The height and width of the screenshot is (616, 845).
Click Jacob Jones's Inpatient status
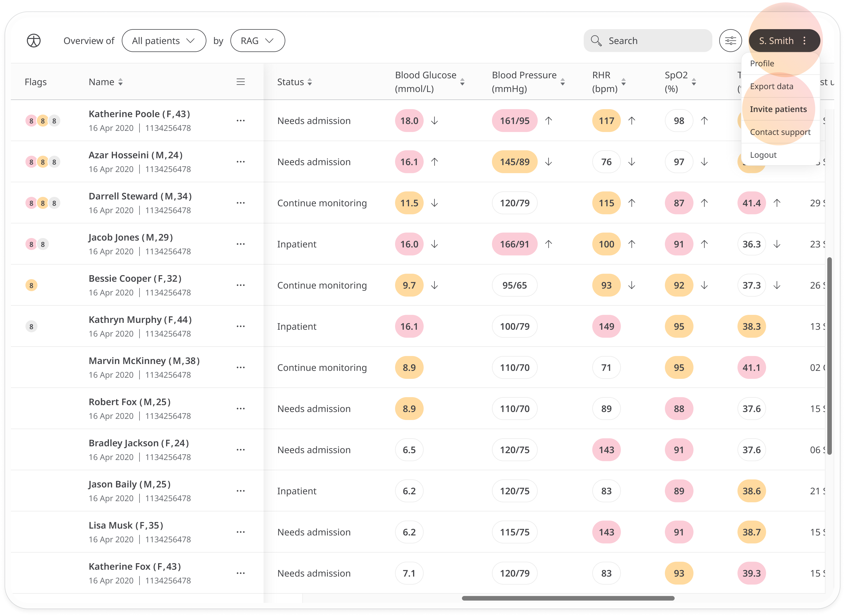pyautogui.click(x=297, y=244)
